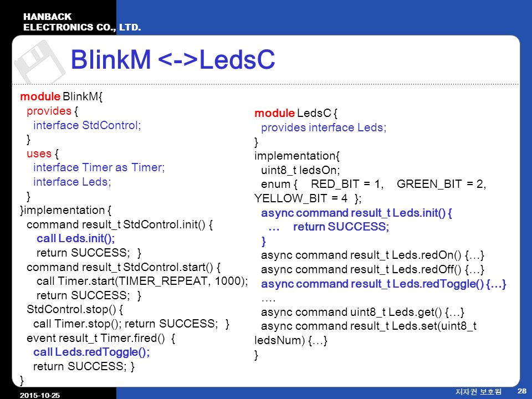
Task: Click 'command result_t StdControl.start() {' line
Action: [x=124, y=267]
